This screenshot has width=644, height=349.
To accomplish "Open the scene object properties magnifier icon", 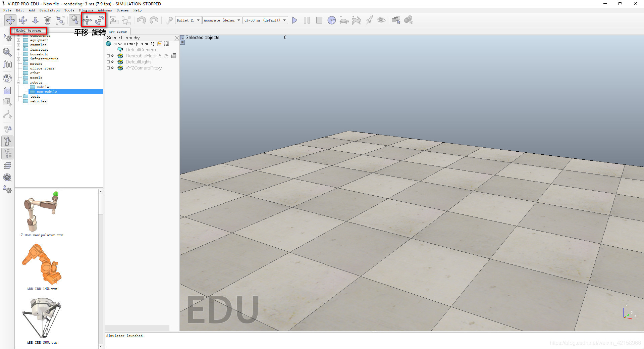I will 7,52.
